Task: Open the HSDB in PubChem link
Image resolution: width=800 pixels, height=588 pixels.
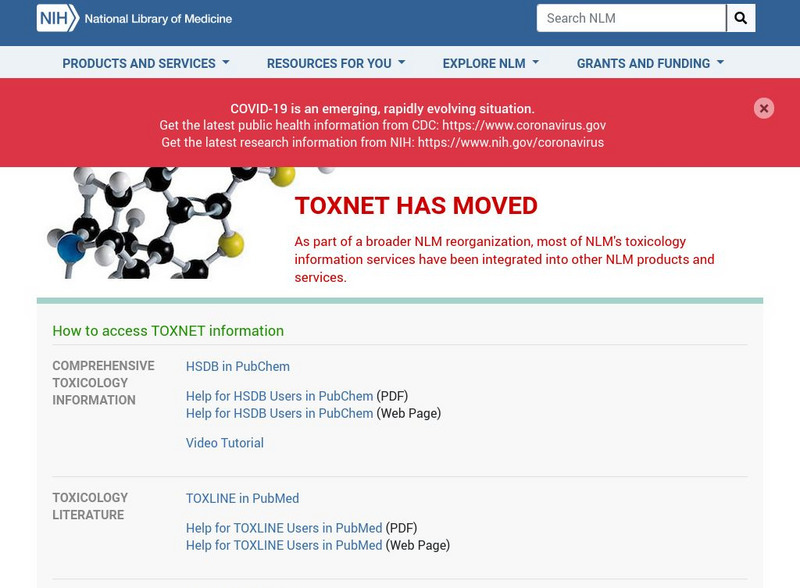Action: click(238, 366)
